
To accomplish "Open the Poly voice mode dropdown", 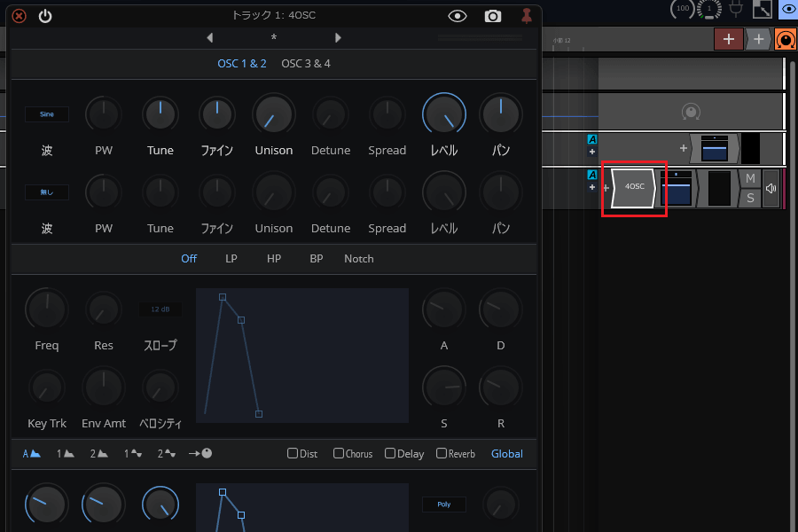I will tap(444, 505).
